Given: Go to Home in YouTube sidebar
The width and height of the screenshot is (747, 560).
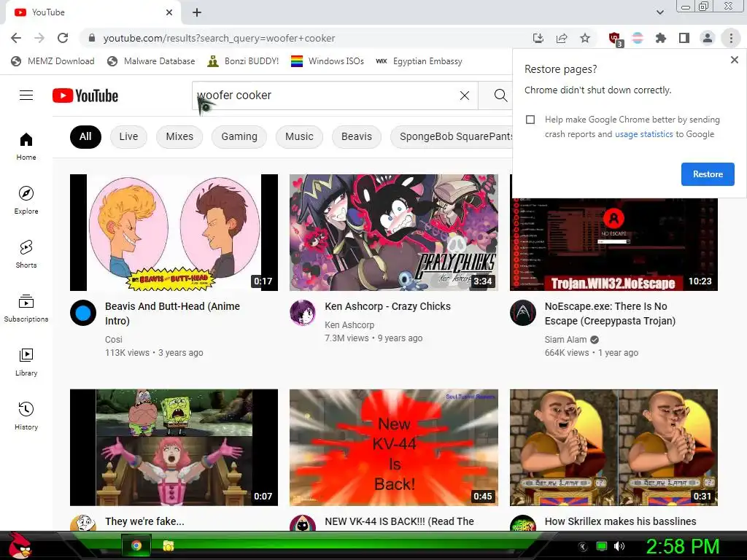Looking at the screenshot, I should [x=26, y=146].
